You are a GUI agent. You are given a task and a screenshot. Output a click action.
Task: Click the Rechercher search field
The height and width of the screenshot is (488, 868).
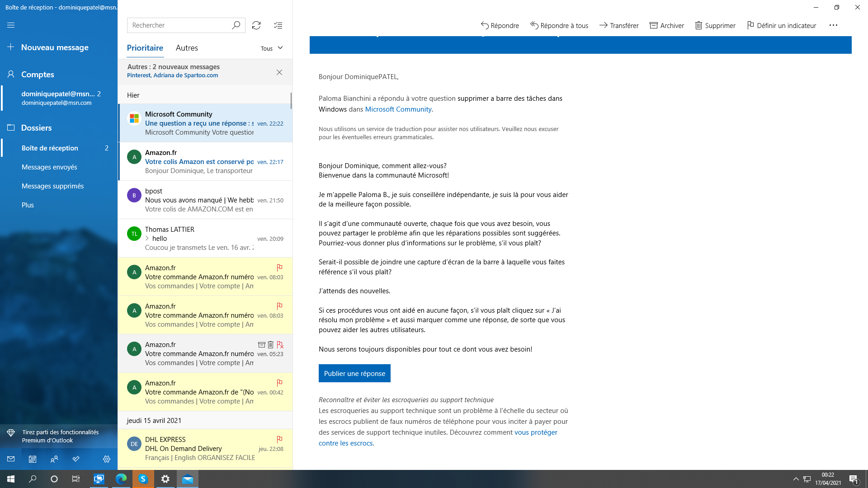[x=179, y=25]
